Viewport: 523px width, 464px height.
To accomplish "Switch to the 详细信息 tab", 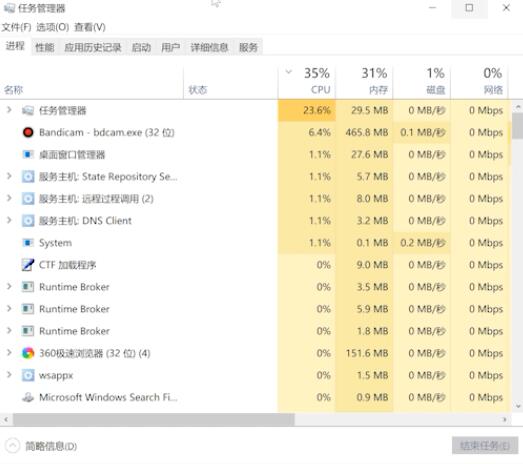I will pos(209,47).
